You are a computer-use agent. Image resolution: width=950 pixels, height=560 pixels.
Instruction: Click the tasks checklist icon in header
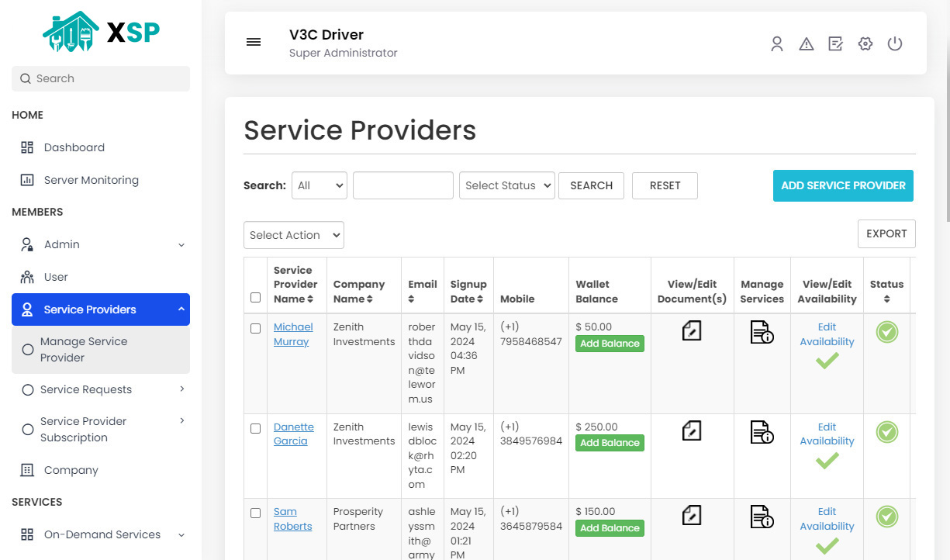point(835,44)
